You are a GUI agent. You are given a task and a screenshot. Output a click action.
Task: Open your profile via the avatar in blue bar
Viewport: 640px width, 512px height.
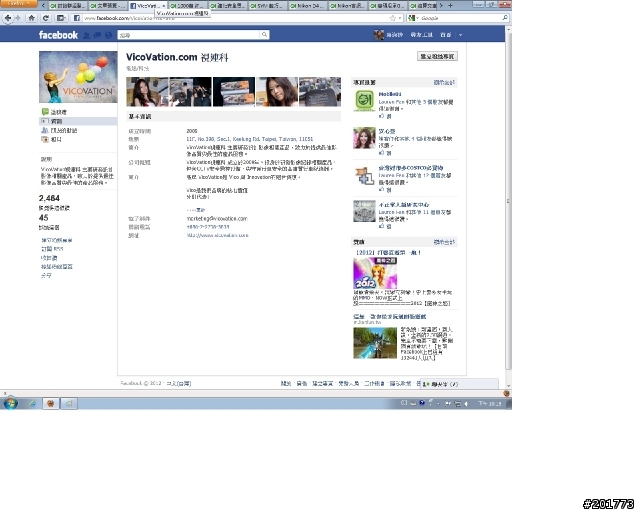tap(379, 35)
